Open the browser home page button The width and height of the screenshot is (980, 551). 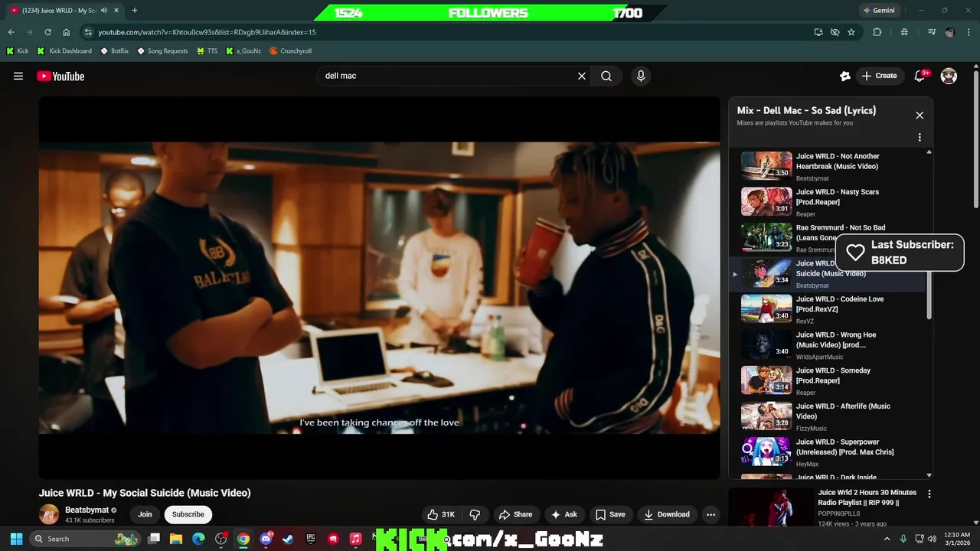67,32
